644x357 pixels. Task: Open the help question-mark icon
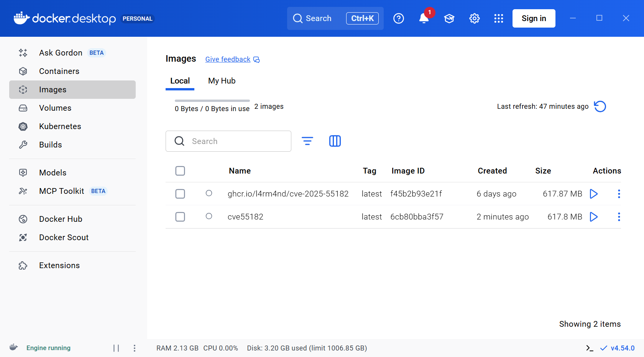399,18
